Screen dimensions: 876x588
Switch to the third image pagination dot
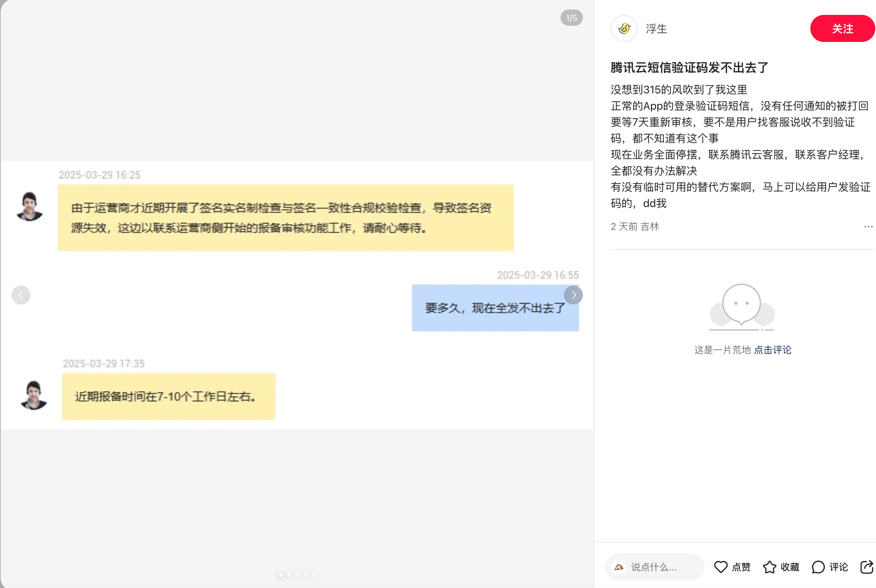(297, 575)
